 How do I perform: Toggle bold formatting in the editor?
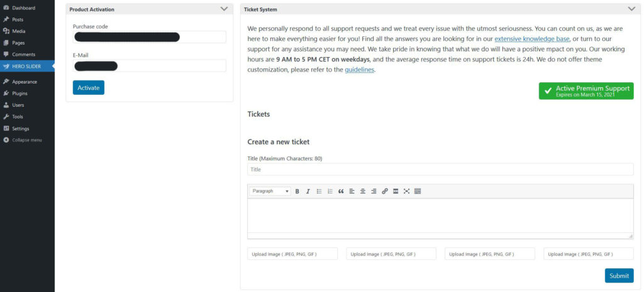tap(297, 191)
